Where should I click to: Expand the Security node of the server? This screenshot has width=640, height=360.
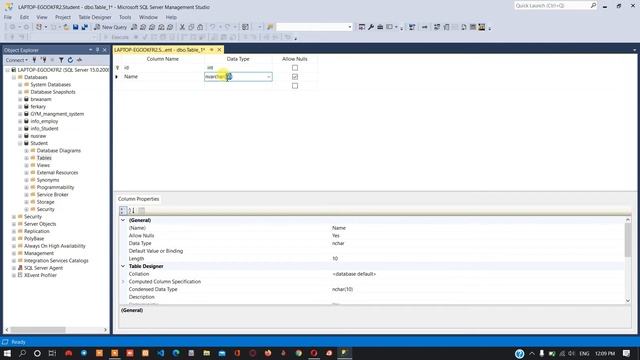tap(14, 217)
